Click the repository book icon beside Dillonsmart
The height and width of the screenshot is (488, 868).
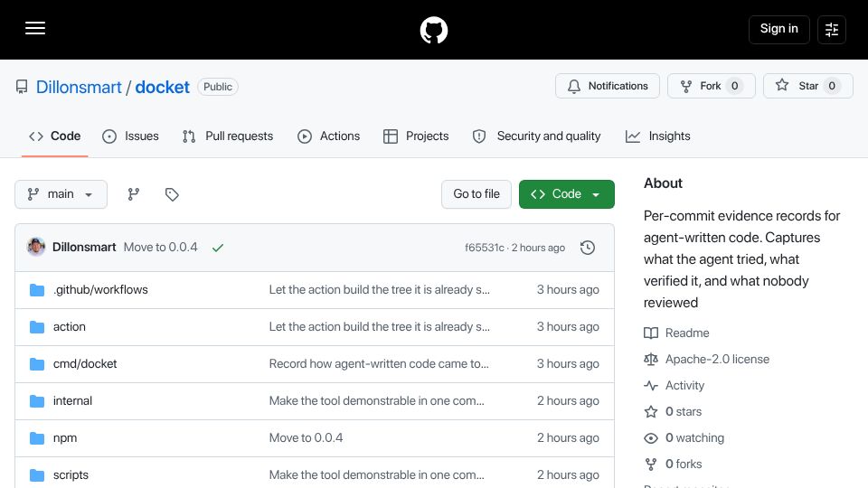[x=22, y=87]
